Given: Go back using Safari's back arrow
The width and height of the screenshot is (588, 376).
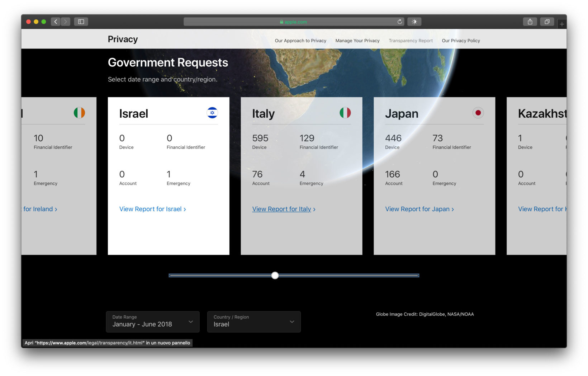Looking at the screenshot, I should click(x=56, y=22).
